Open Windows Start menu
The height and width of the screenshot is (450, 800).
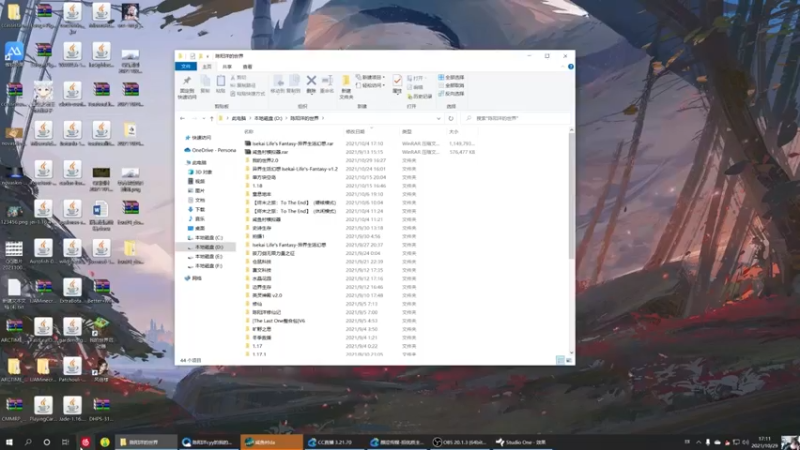pos(9,442)
